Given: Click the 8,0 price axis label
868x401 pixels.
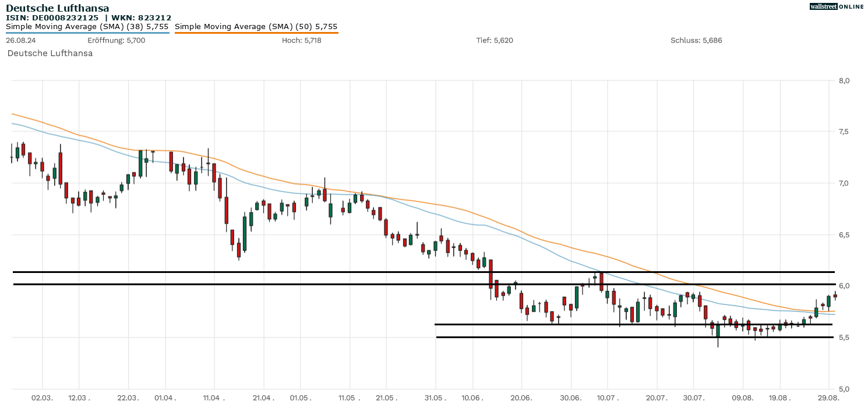Looking at the screenshot, I should click(844, 80).
